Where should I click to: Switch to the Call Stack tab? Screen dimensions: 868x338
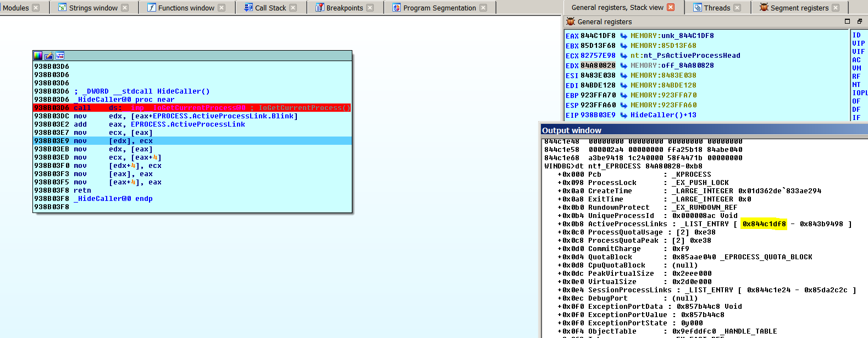(270, 8)
